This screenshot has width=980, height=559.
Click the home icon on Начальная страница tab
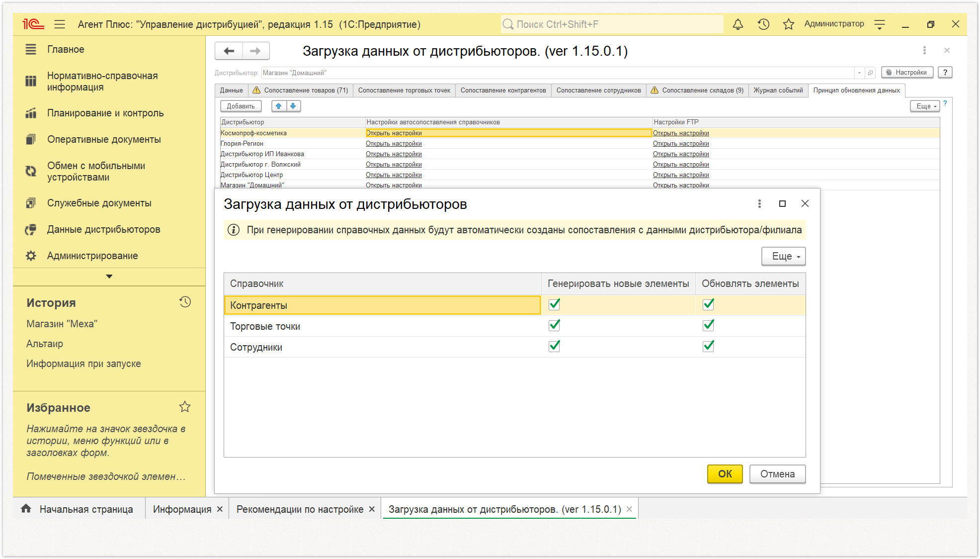26,508
